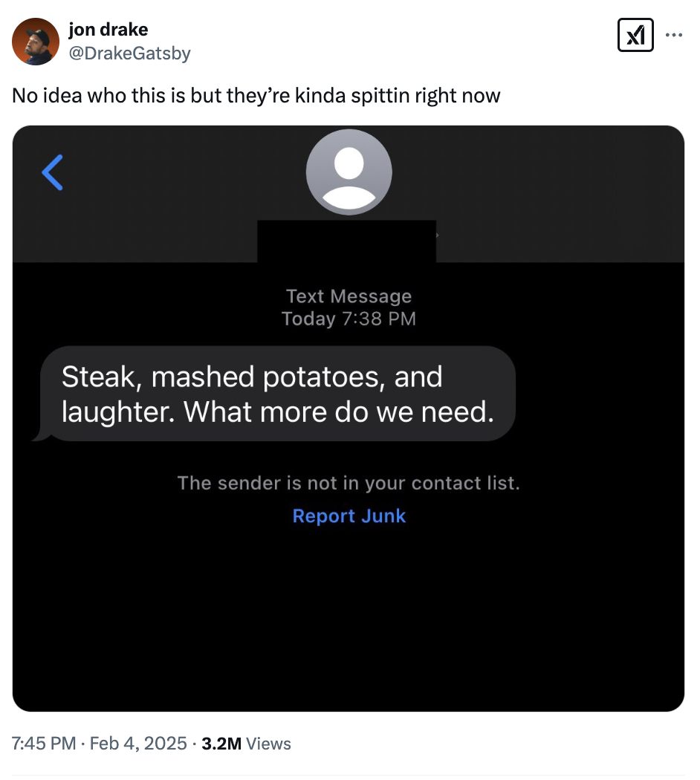Open the three-dot More options menu
Image resolution: width=700 pixels, height=780 pixels.
(x=673, y=35)
